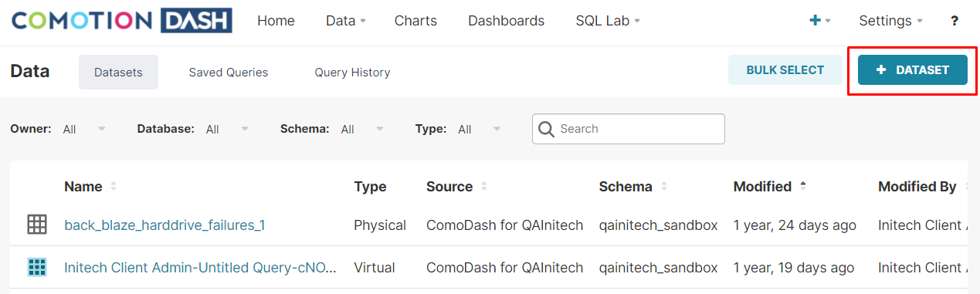Click the Comotion Dash logo
The height and width of the screenshot is (294, 980).
(122, 21)
